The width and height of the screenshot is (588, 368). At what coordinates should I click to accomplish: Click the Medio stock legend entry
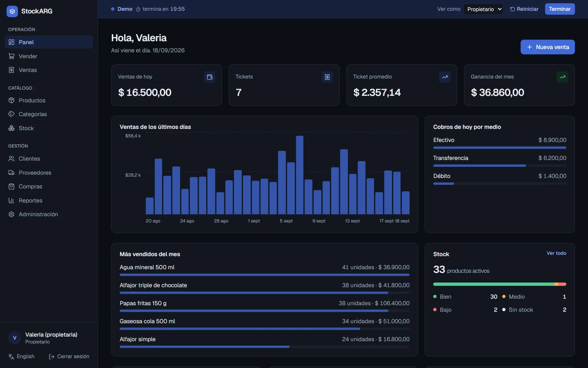[534, 297]
